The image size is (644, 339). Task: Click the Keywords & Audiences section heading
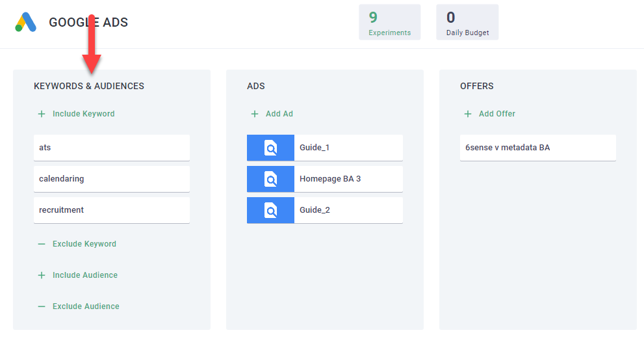click(x=89, y=86)
